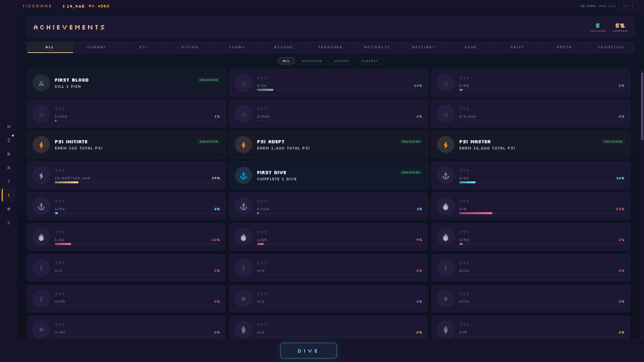
Task: Click the Exit button
Action: pyautogui.click(x=628, y=6)
